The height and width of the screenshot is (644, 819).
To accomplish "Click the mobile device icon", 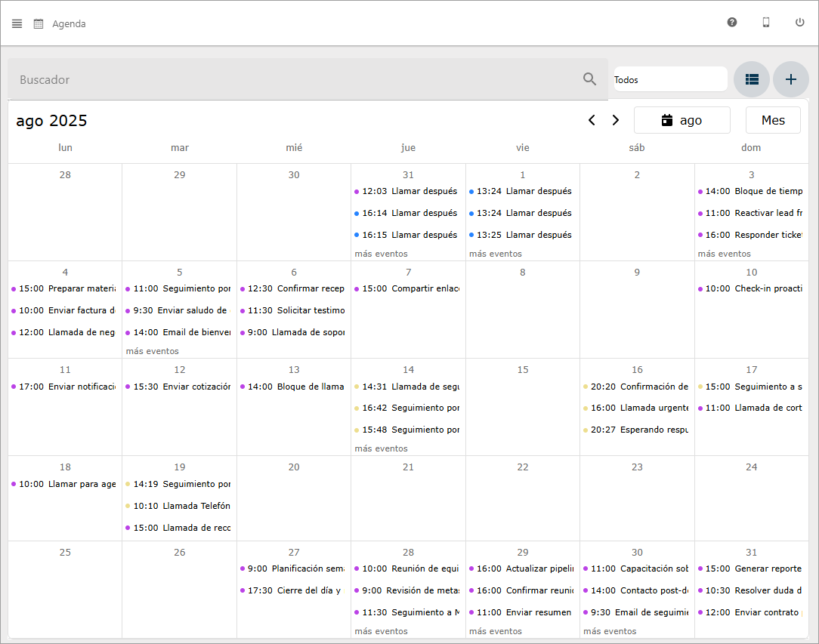I will (x=765, y=23).
